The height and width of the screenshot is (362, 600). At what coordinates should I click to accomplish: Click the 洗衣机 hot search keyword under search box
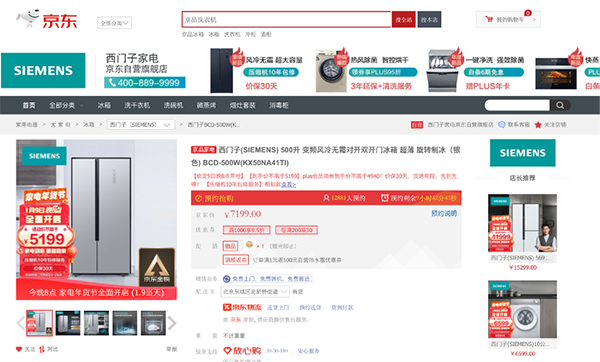pyautogui.click(x=232, y=34)
